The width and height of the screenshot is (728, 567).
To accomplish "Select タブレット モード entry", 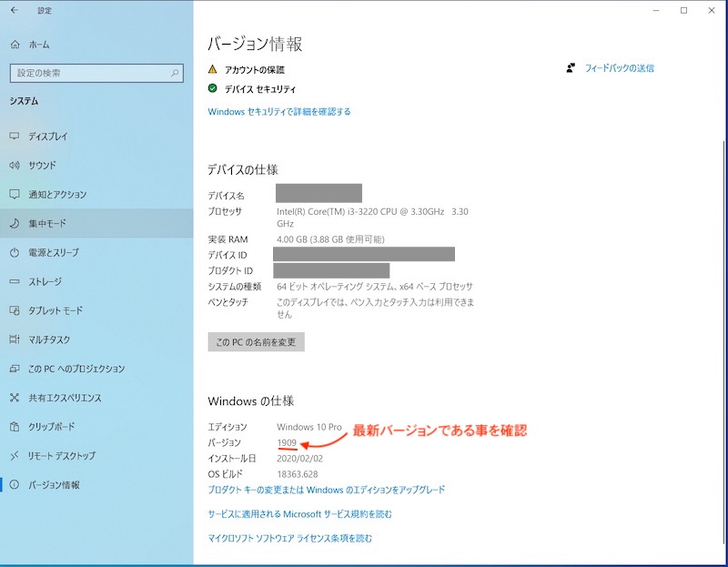I will (56, 310).
